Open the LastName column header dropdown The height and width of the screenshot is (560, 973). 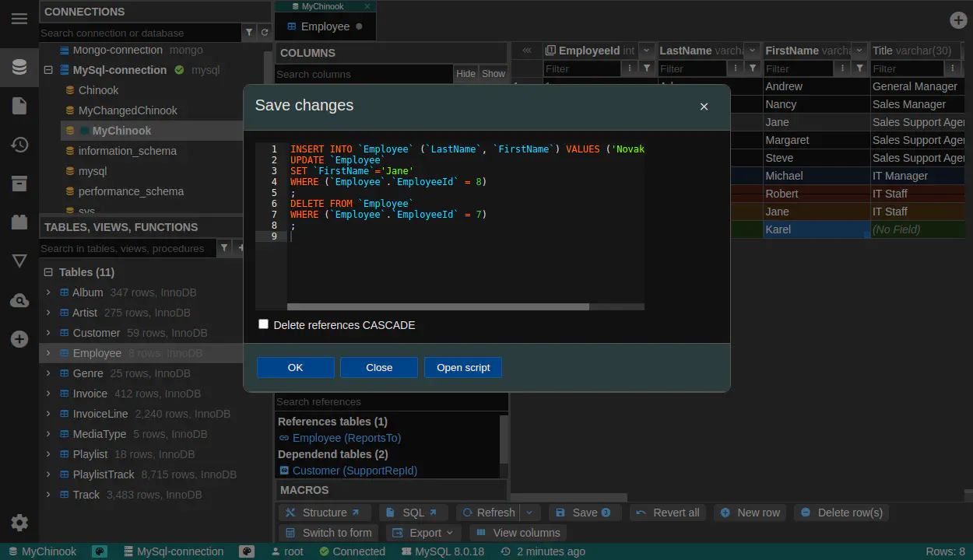752,51
